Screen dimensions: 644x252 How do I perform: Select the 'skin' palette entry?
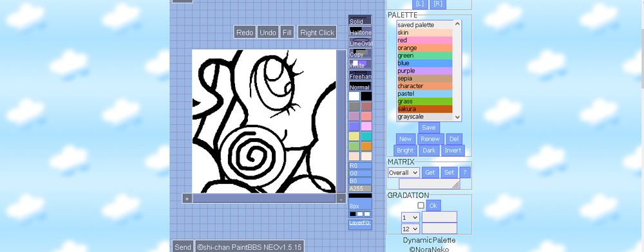[x=425, y=32]
